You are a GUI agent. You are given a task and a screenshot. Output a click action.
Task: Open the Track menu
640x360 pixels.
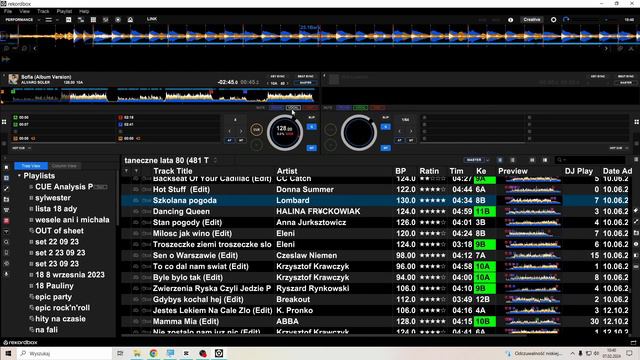tap(43, 11)
